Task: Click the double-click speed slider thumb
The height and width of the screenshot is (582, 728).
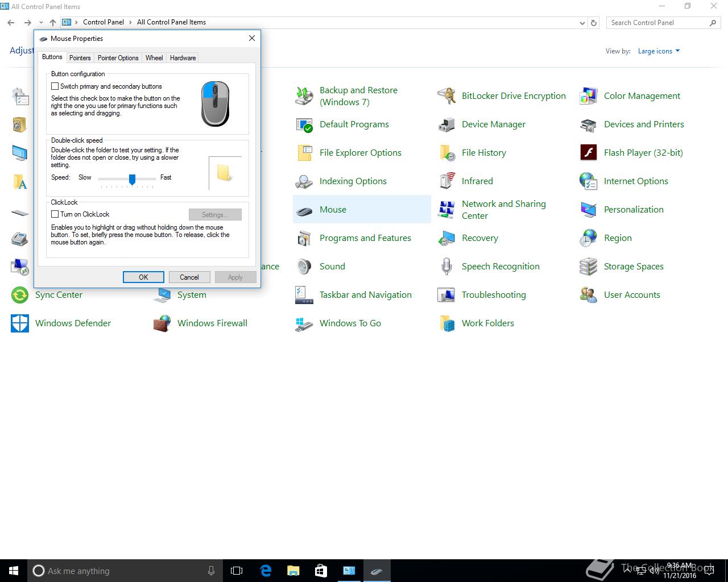Action: pos(132,179)
